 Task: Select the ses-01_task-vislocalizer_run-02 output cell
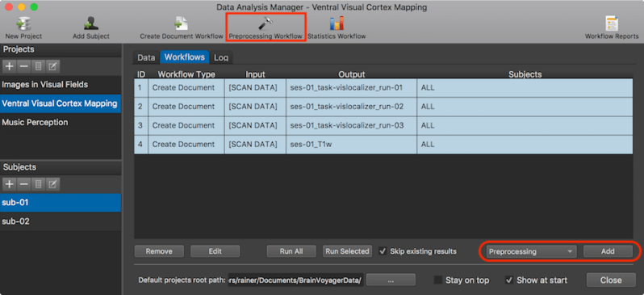point(352,107)
